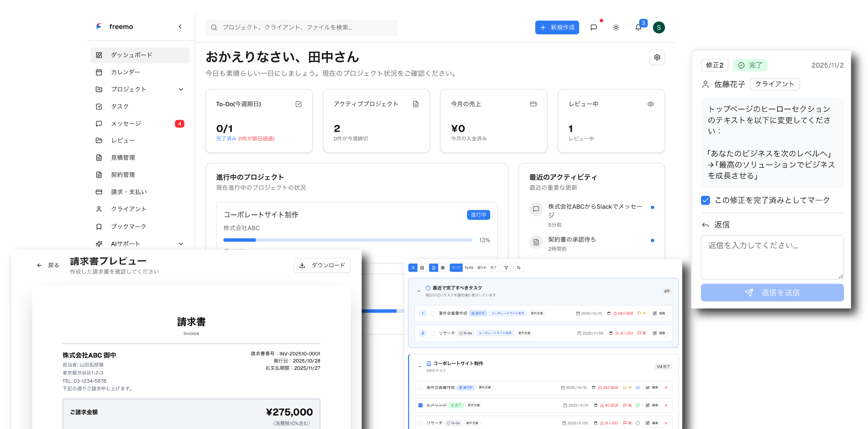Click Slack message activity icon
The width and height of the screenshot is (868, 429).
(536, 209)
